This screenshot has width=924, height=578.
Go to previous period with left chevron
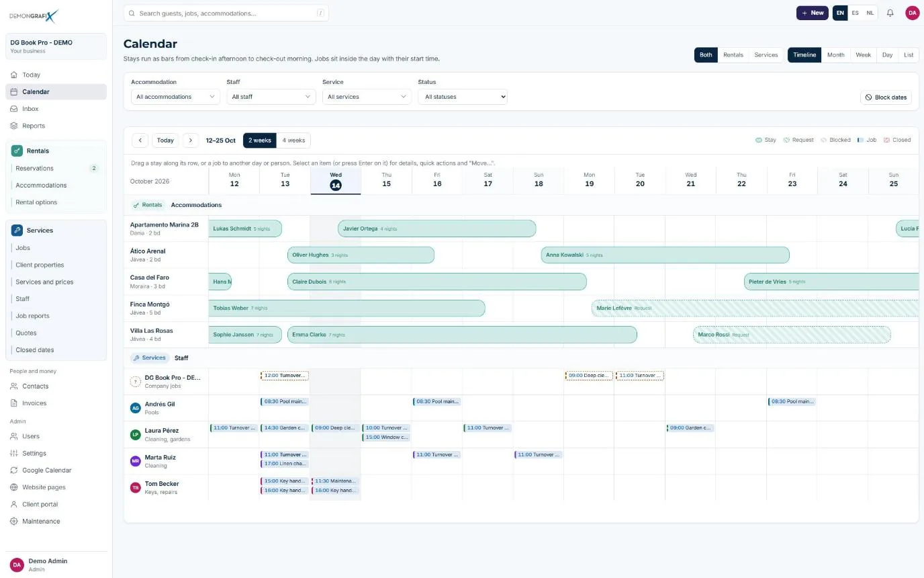(140, 140)
